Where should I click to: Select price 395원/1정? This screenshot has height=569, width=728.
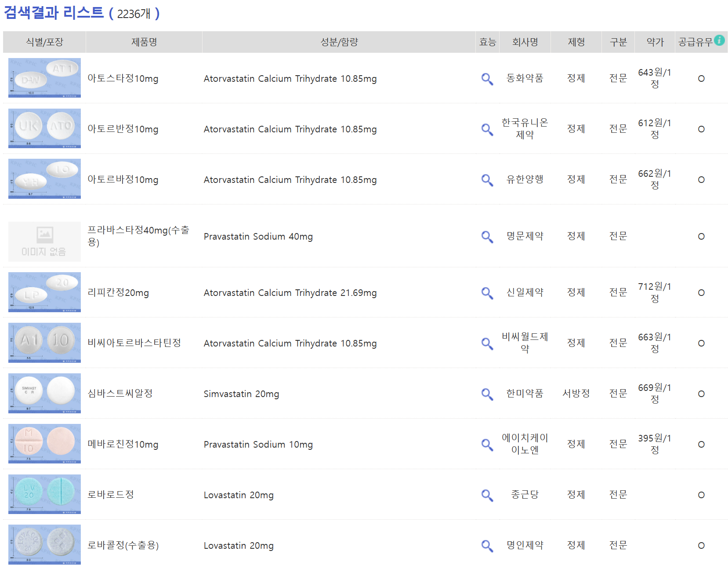click(655, 444)
